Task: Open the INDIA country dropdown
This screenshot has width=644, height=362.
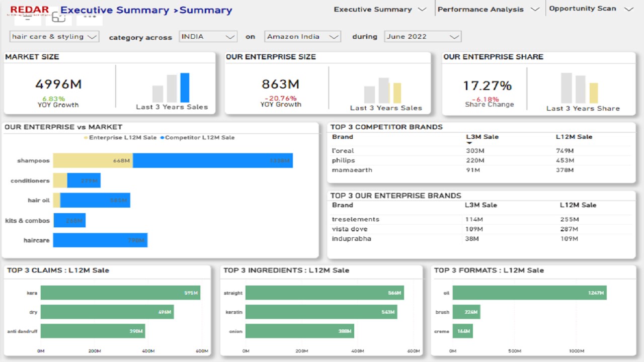Action: tap(208, 37)
